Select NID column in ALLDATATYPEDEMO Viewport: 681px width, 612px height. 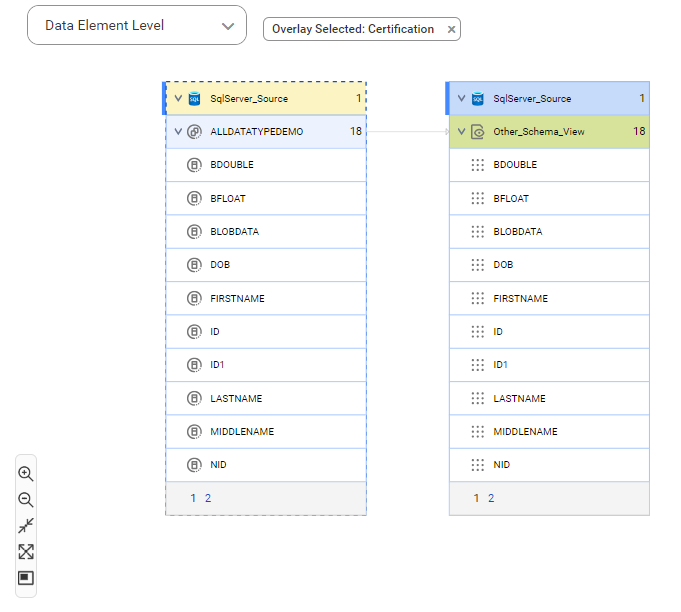click(x=266, y=465)
